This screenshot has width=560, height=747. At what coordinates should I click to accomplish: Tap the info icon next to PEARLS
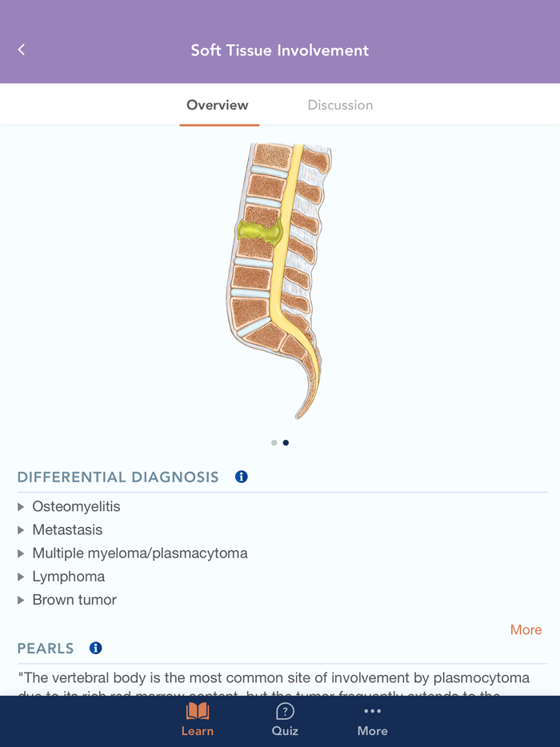click(x=95, y=648)
